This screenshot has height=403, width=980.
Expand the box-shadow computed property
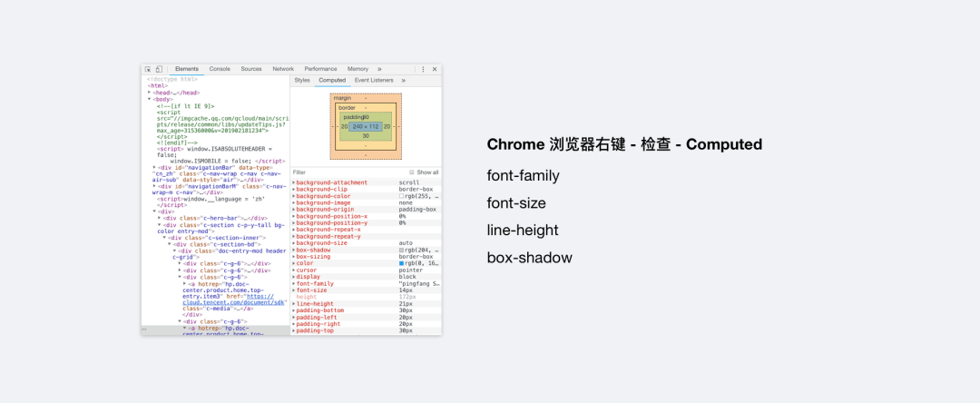coord(293,250)
